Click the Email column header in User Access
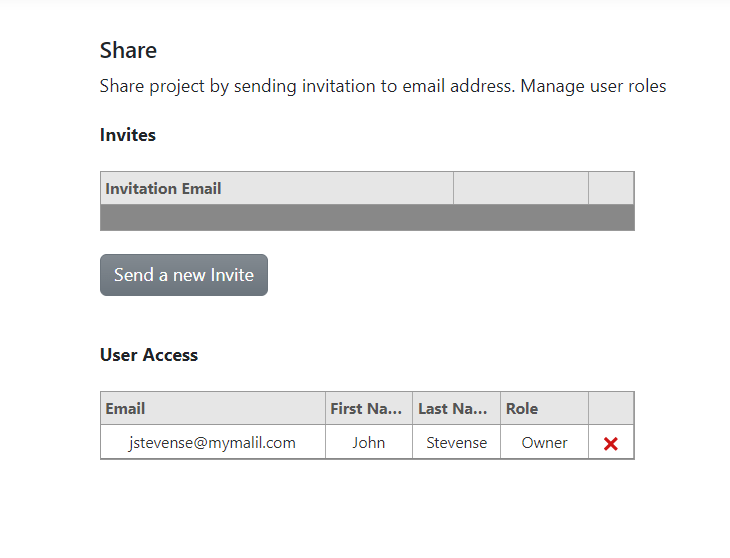The height and width of the screenshot is (558, 730). [x=212, y=408]
